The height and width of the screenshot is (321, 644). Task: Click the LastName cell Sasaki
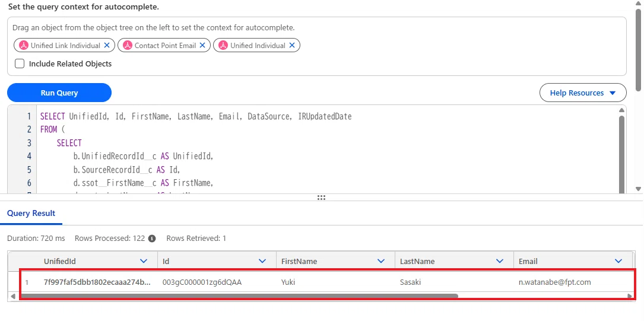411,282
